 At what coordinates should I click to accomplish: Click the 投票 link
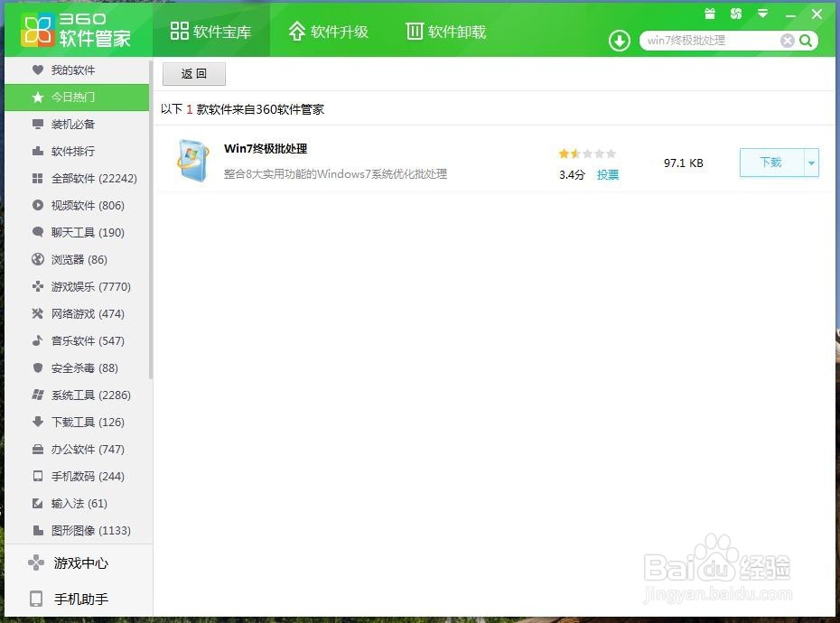pos(608,174)
